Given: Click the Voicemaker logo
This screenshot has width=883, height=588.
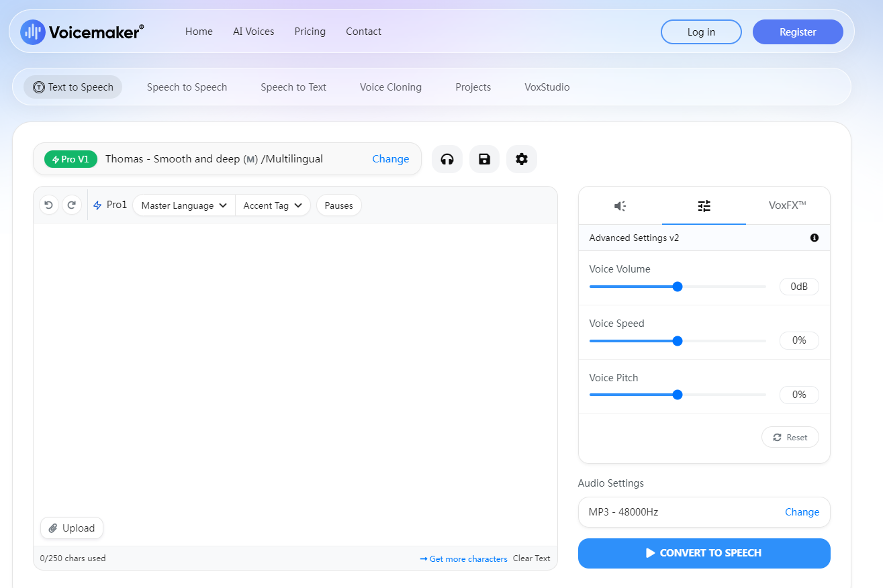Looking at the screenshot, I should pos(82,32).
